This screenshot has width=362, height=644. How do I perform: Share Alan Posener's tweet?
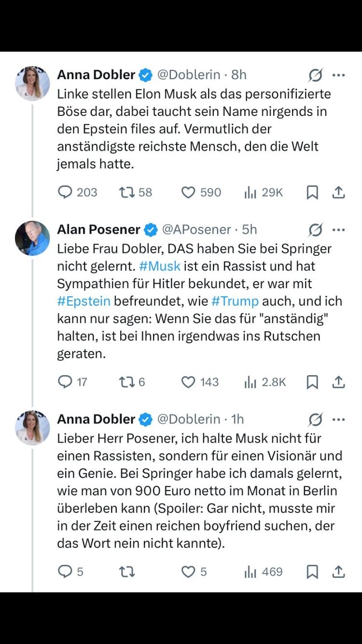coord(339,382)
